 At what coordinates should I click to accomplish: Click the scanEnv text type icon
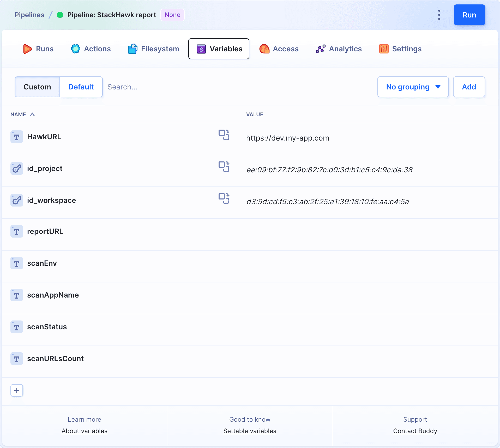17,263
